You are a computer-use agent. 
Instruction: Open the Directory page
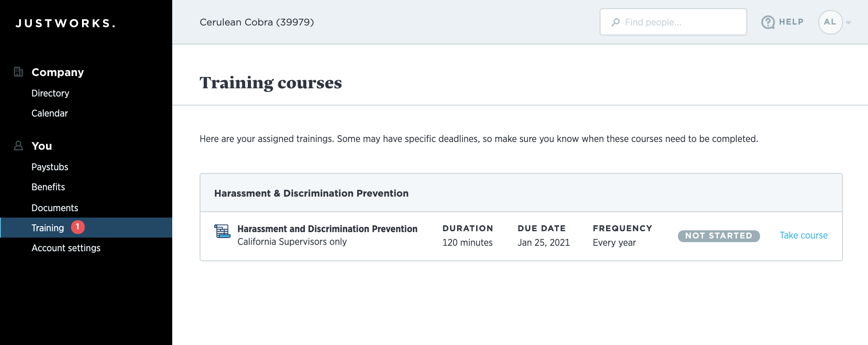coord(50,93)
